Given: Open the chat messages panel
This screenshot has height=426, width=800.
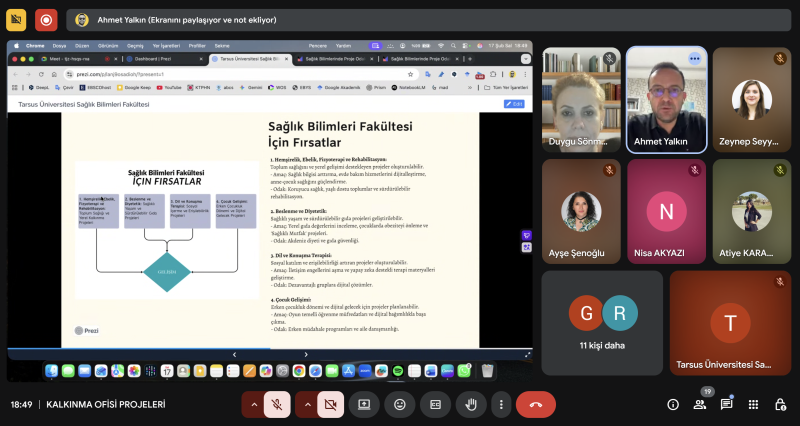Looking at the screenshot, I should 727,404.
